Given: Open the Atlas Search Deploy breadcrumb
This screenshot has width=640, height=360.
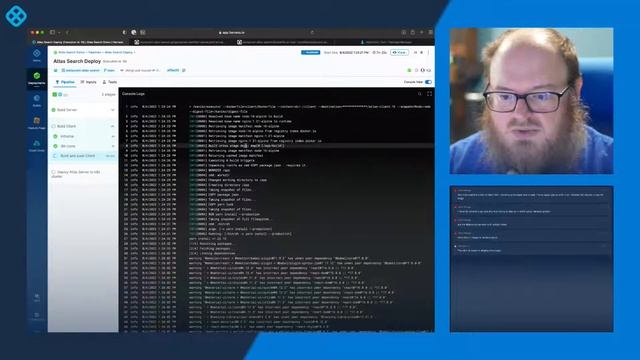Looking at the screenshot, I should pyautogui.click(x=119, y=52).
